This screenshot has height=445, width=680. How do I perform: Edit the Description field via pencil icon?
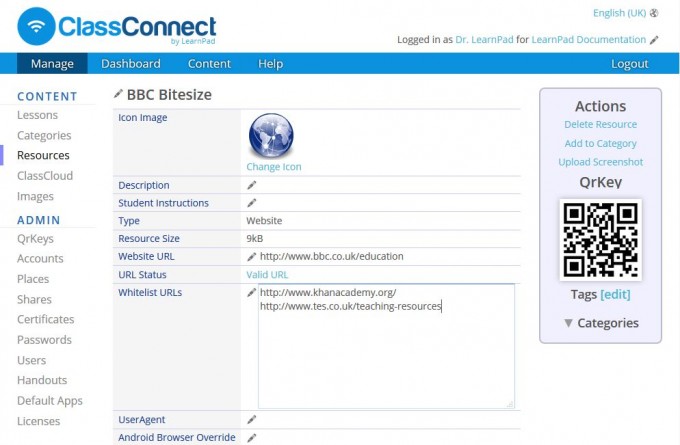pyautogui.click(x=252, y=185)
